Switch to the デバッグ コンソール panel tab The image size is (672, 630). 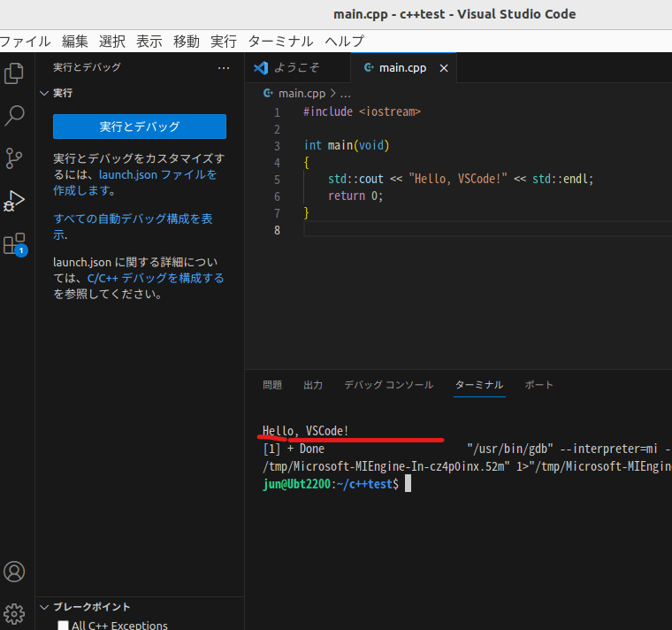389,385
